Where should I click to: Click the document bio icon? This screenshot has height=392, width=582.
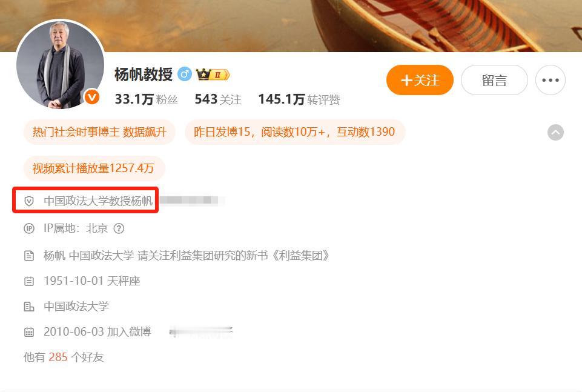click(x=29, y=256)
